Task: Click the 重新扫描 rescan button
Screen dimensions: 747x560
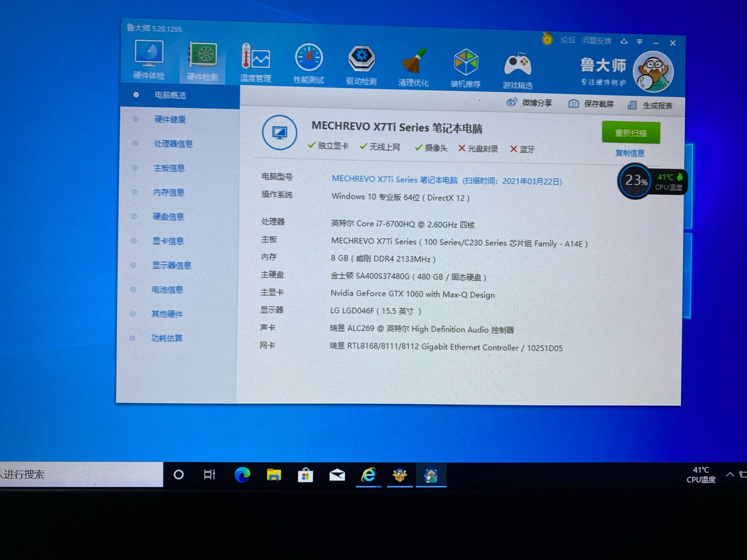Action: (x=631, y=132)
